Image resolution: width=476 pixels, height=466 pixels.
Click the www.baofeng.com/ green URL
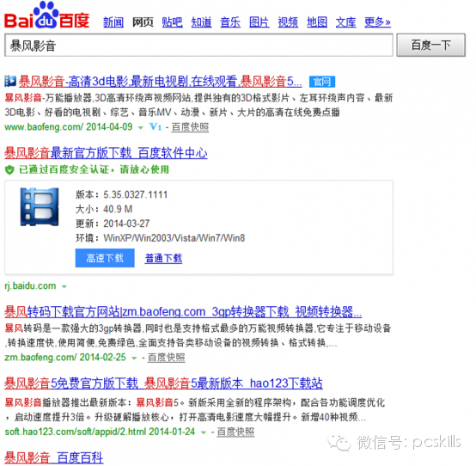pos(44,126)
